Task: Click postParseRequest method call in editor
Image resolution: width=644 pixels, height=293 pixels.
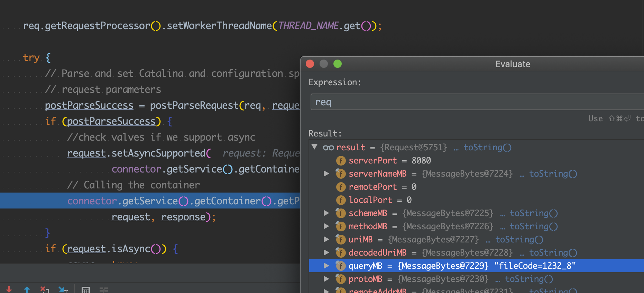Action: click(x=194, y=106)
